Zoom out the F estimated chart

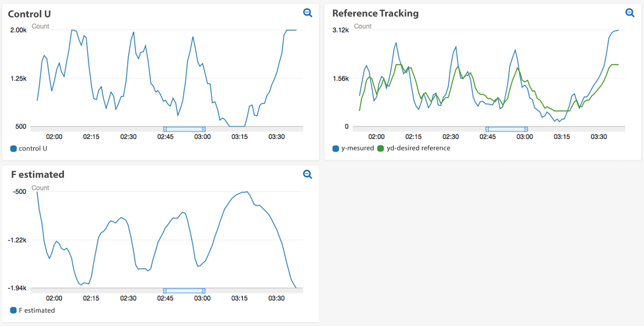tap(307, 174)
